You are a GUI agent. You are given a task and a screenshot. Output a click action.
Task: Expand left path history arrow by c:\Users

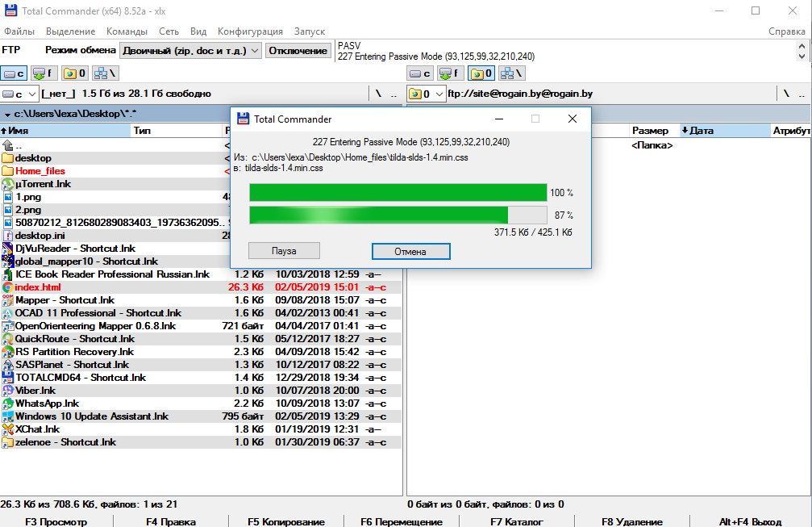(x=7, y=114)
